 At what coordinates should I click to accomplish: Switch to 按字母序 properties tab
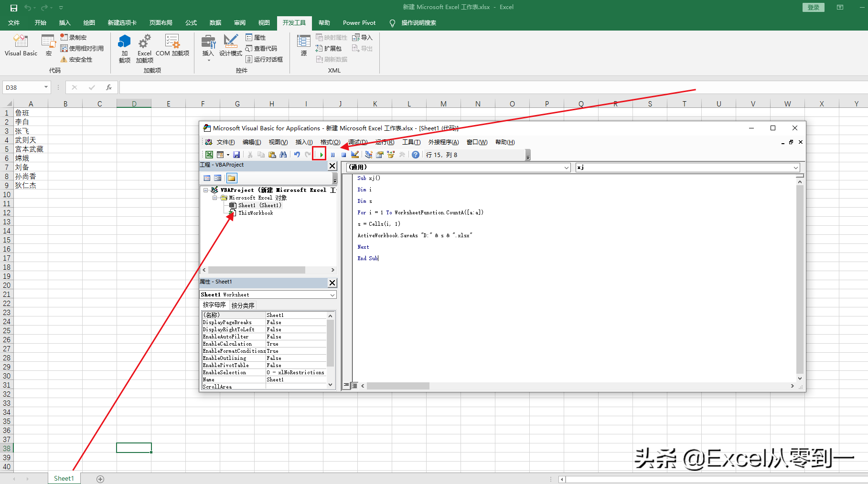point(214,305)
